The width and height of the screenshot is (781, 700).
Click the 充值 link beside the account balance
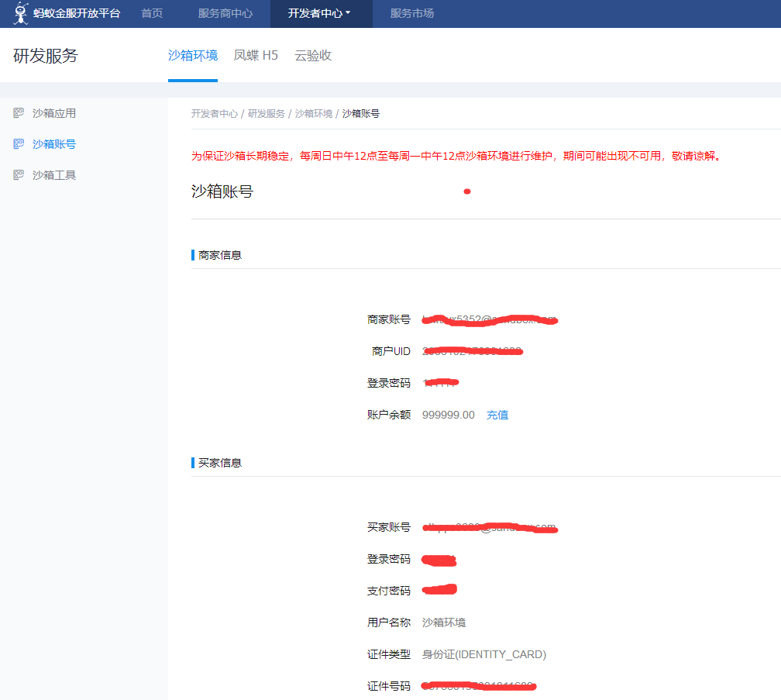(497, 415)
